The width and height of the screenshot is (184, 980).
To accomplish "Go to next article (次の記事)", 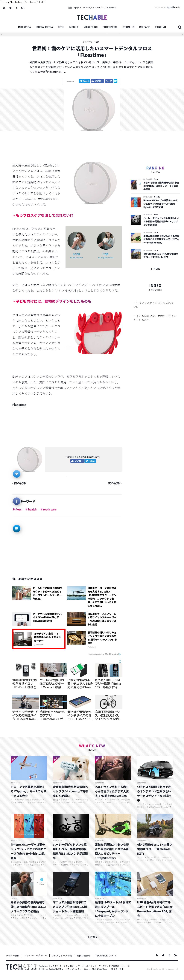I will 114,483.
